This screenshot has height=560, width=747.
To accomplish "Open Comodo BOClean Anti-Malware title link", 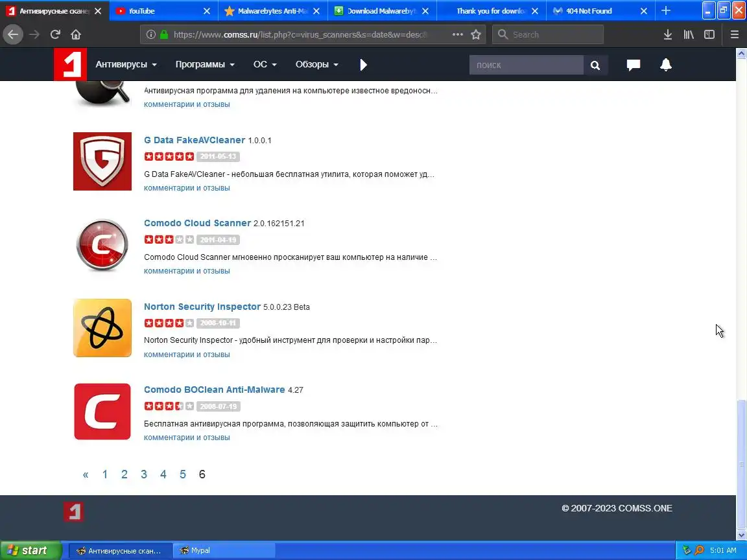I will [x=215, y=390].
